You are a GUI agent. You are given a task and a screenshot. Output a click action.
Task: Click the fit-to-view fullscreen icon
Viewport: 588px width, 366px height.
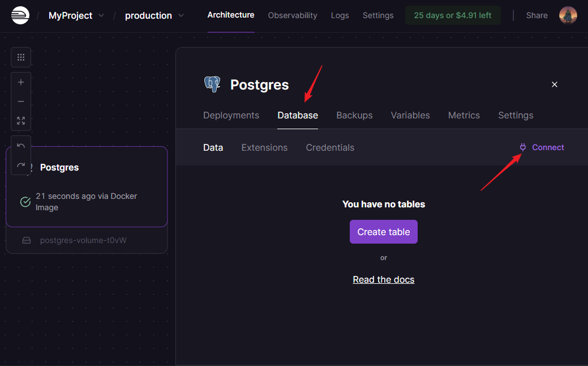coord(21,121)
